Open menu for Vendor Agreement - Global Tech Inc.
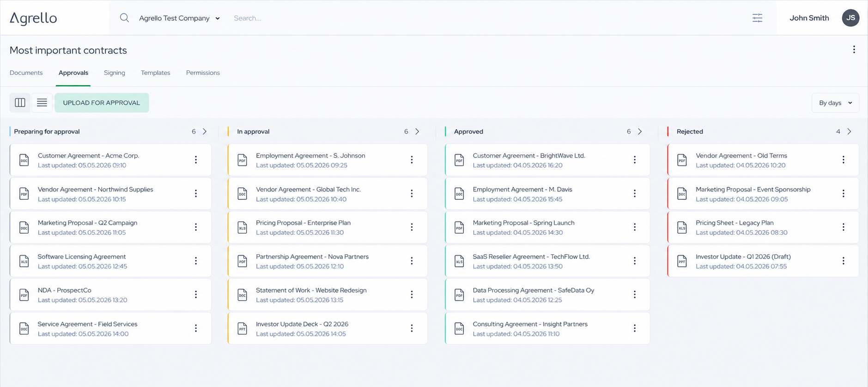 pos(412,193)
